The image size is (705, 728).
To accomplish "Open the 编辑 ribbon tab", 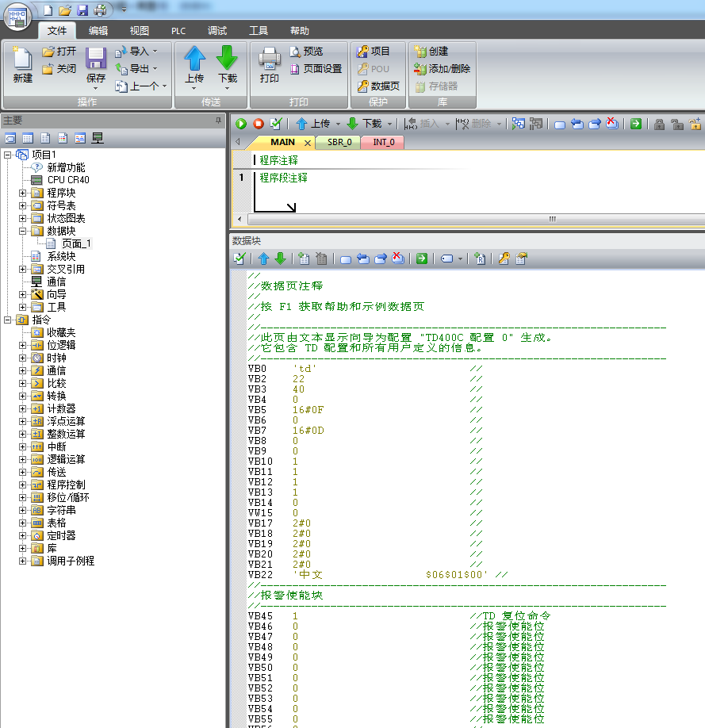I will [x=98, y=31].
